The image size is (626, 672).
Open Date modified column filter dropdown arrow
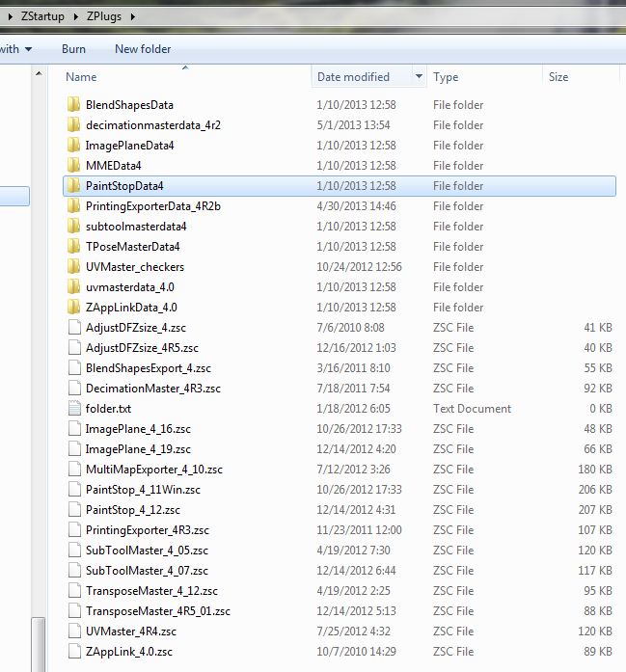[419, 76]
